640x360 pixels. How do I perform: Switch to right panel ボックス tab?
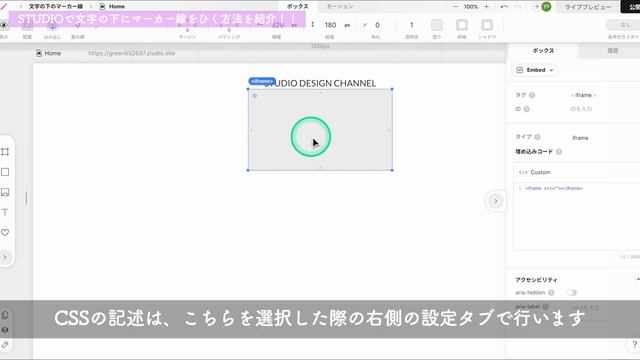tap(543, 51)
